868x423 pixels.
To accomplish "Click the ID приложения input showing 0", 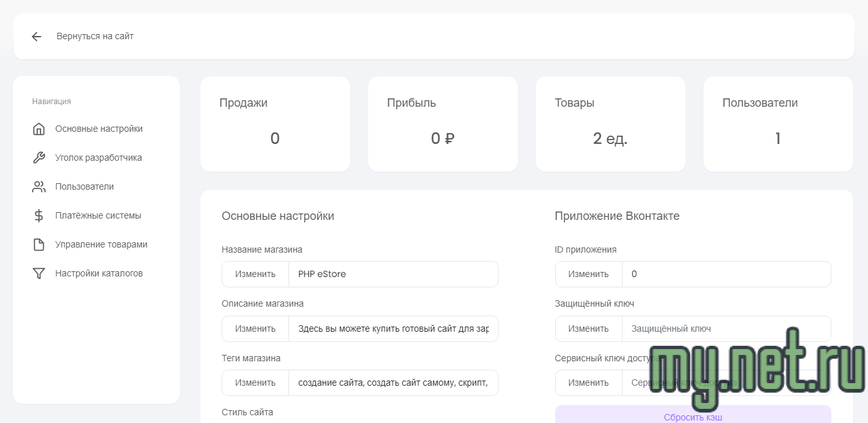I will point(726,274).
